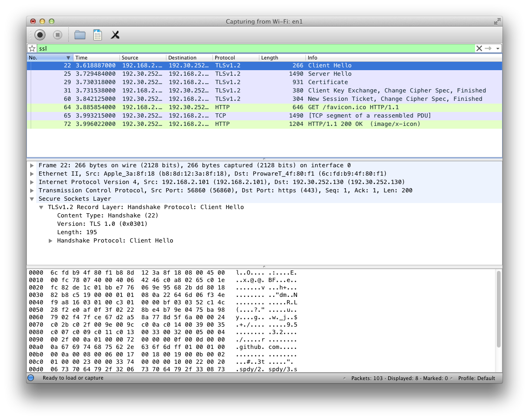Expand the Ethernet II tree node

click(32, 174)
